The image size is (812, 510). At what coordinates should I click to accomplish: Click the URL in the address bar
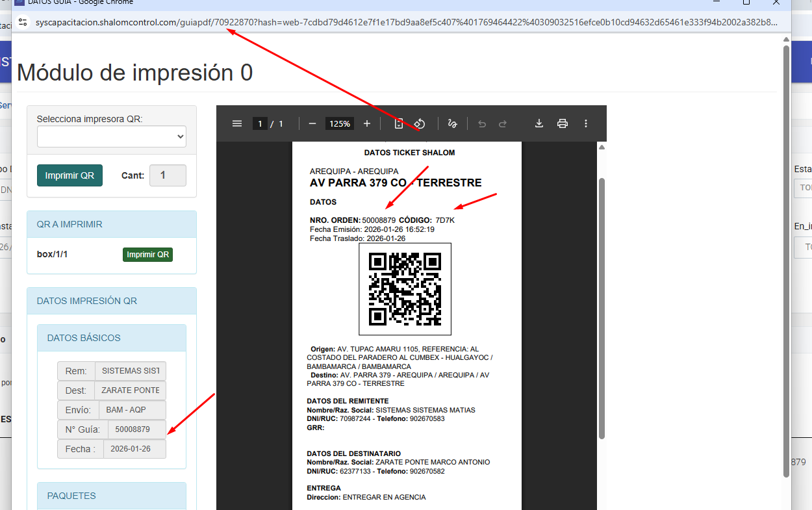403,22
